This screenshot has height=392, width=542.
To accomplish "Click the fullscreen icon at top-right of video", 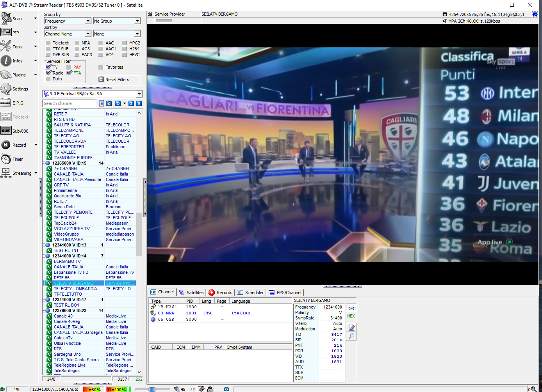I will pyautogui.click(x=535, y=14).
